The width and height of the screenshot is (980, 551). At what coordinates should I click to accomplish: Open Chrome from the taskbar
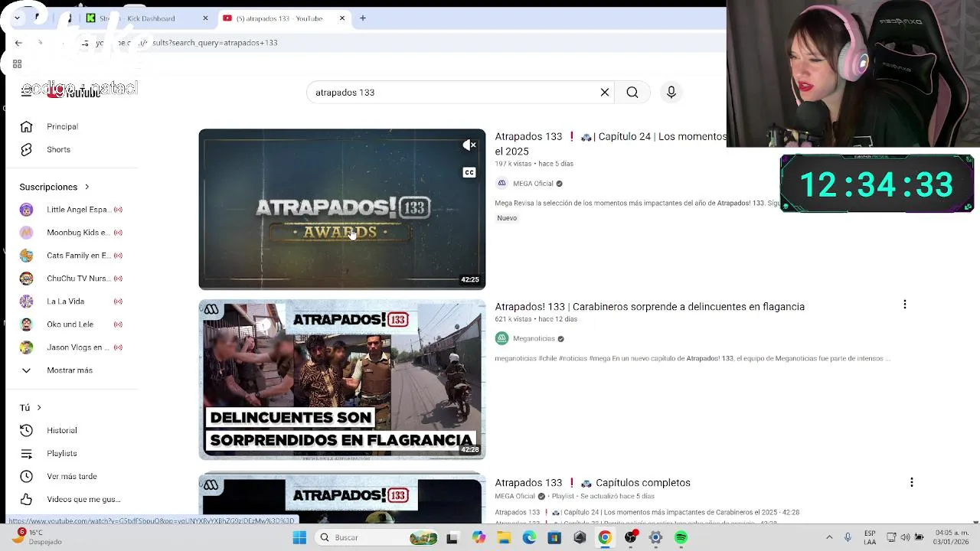605,537
